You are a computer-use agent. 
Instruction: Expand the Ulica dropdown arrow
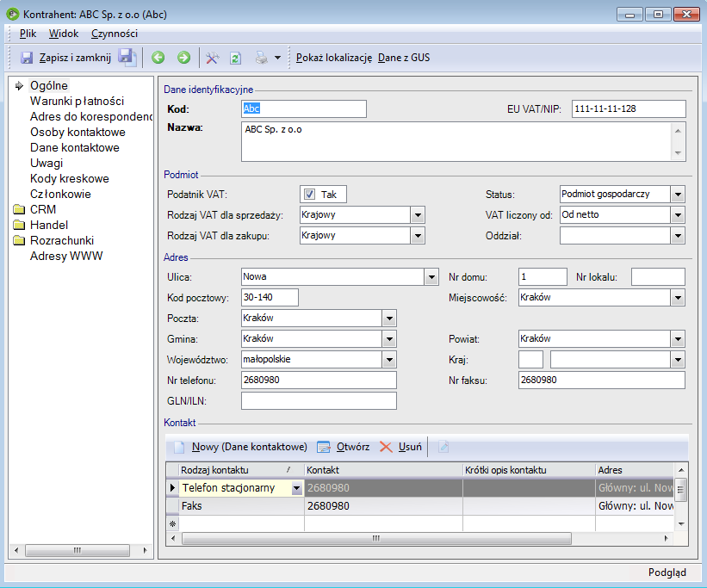431,277
